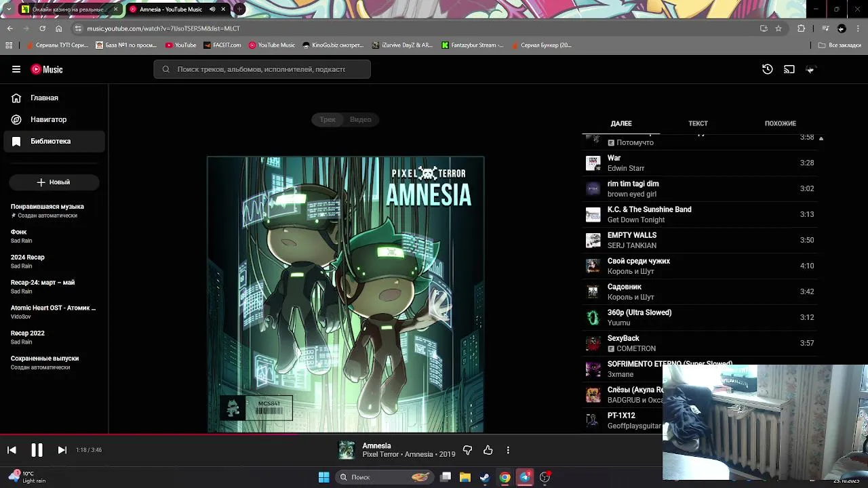This screenshot has height=488, width=868.
Task: Open Recap-24: март – май playlist
Action: tap(54, 287)
